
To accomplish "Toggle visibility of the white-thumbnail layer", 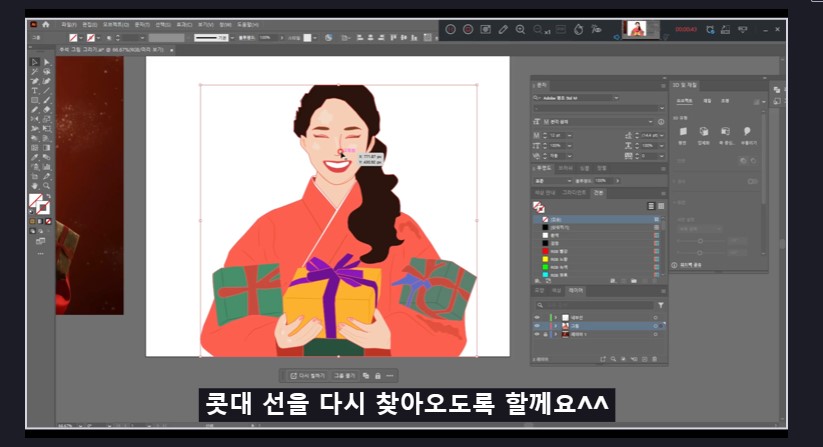I will 536,317.
